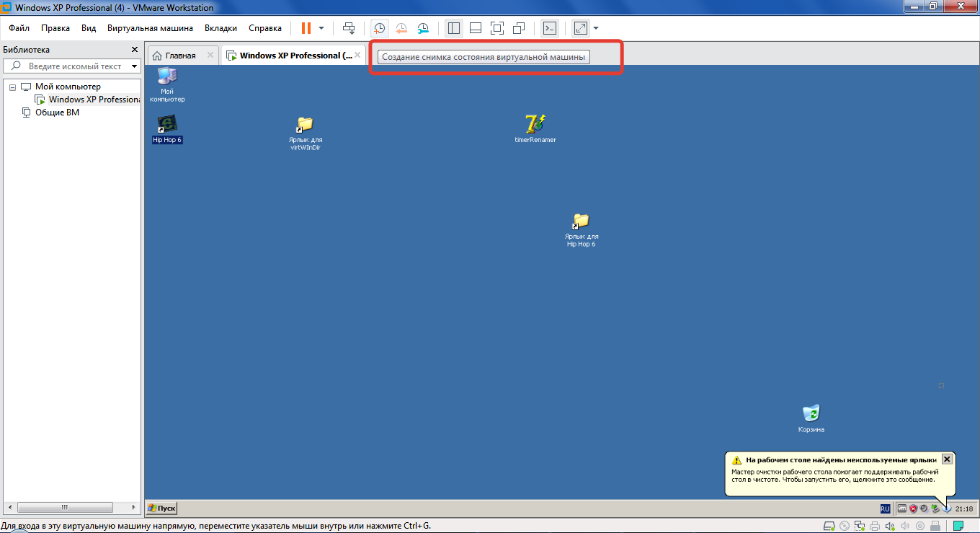Select the Ярлык для virtWinDir folder shortcut
The height and width of the screenshot is (533, 980).
[305, 133]
